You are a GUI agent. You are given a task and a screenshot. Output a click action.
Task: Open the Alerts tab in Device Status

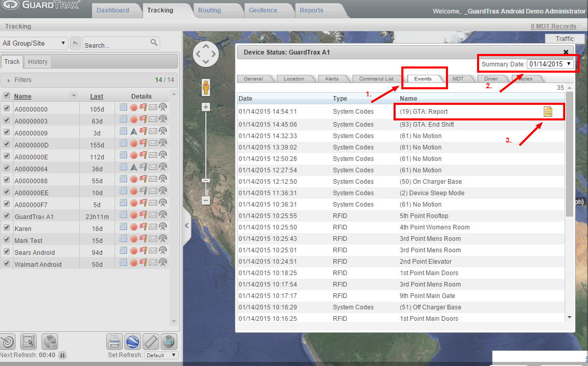331,79
